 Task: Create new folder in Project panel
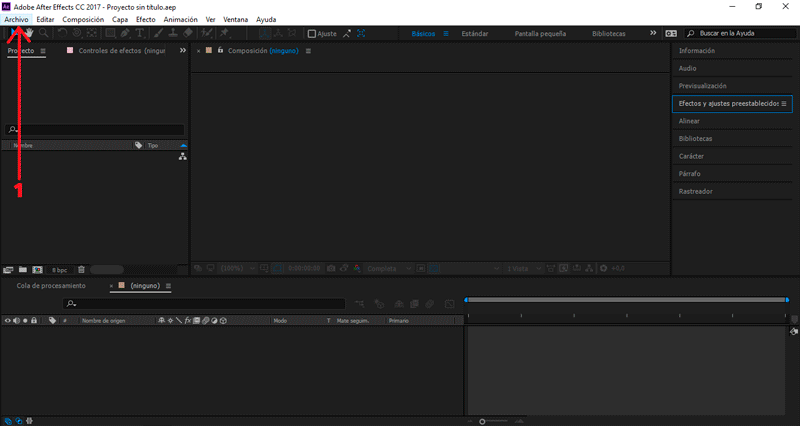coord(22,269)
